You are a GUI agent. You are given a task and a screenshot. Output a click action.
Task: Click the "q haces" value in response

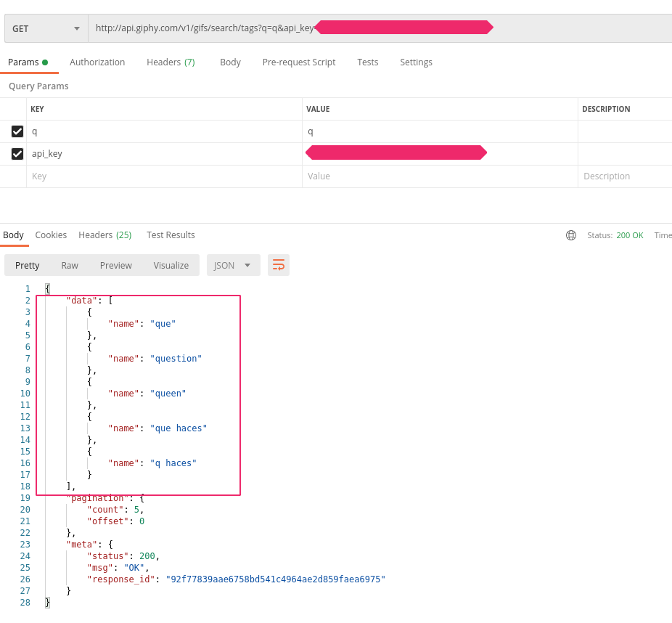pos(173,463)
